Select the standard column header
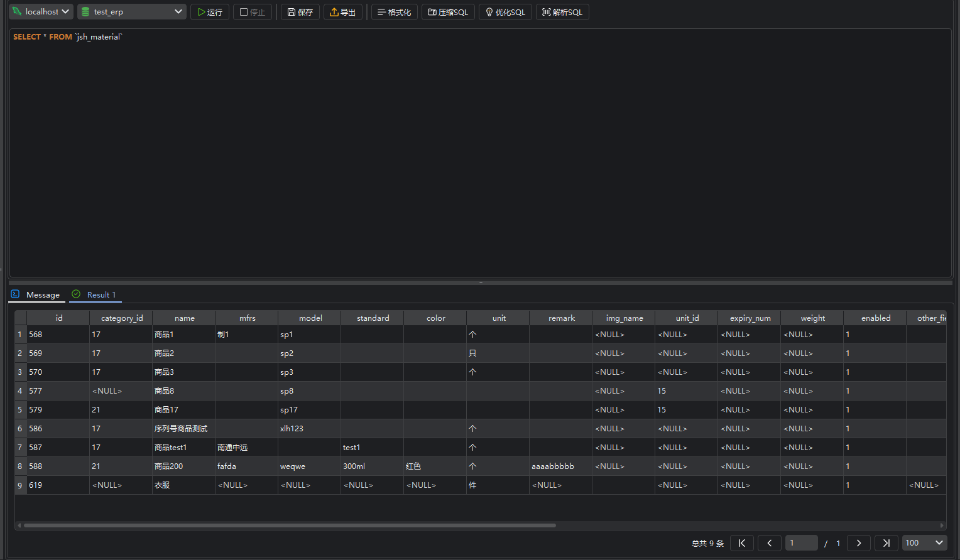Image resolution: width=960 pixels, height=560 pixels. [373, 318]
